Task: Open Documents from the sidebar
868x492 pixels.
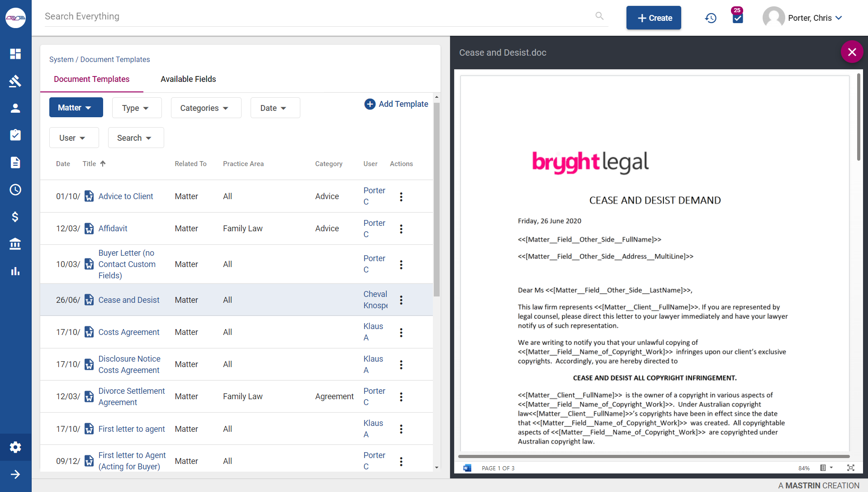Action: point(15,162)
